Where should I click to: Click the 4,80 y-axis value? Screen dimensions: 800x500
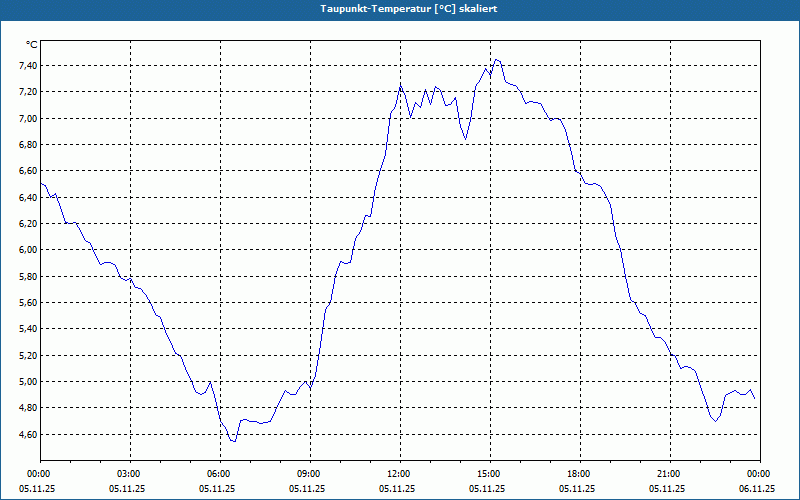pos(28,408)
